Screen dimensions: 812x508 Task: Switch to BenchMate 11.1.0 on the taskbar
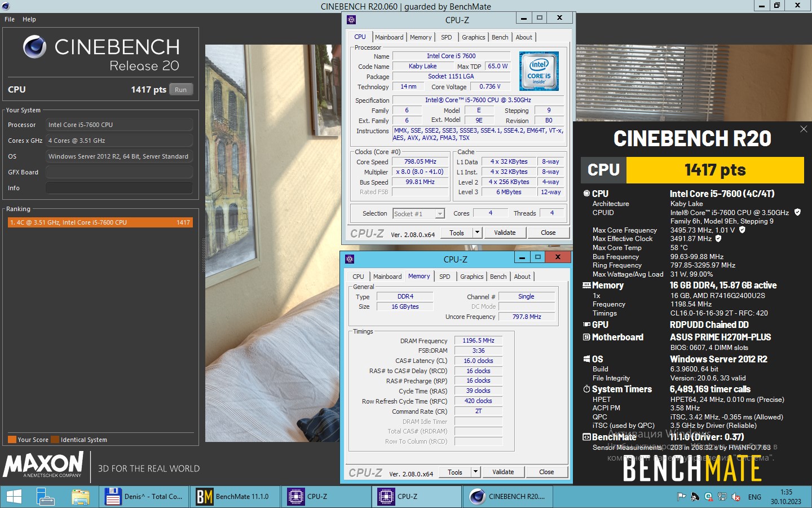coord(235,497)
